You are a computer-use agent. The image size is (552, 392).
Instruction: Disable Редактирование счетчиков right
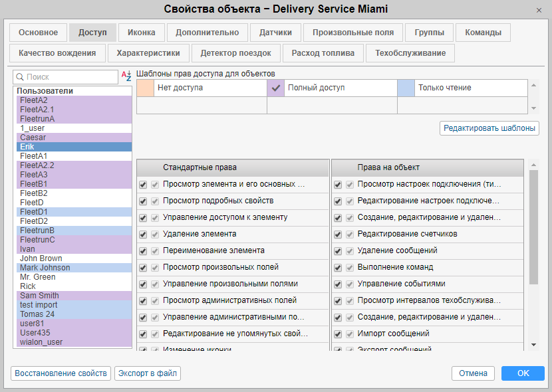pyautogui.click(x=338, y=235)
